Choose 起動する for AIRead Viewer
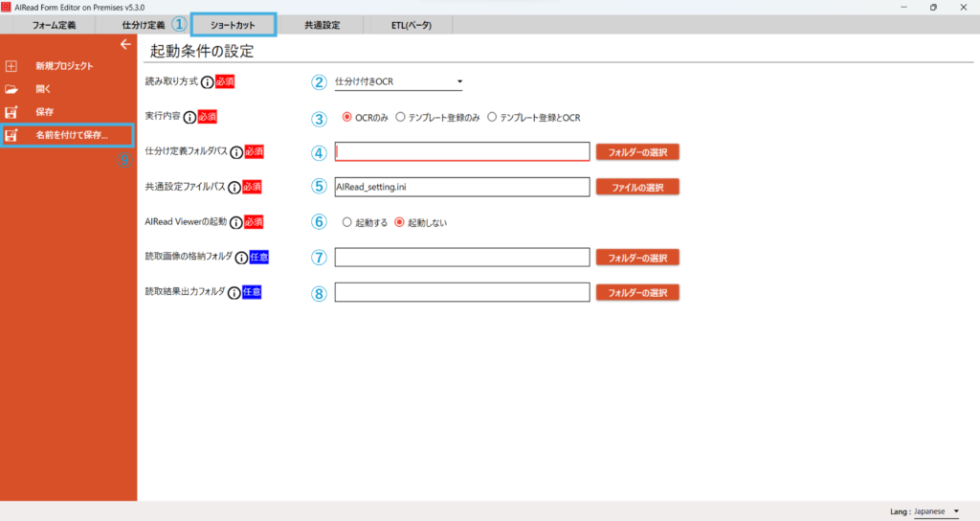 click(347, 222)
